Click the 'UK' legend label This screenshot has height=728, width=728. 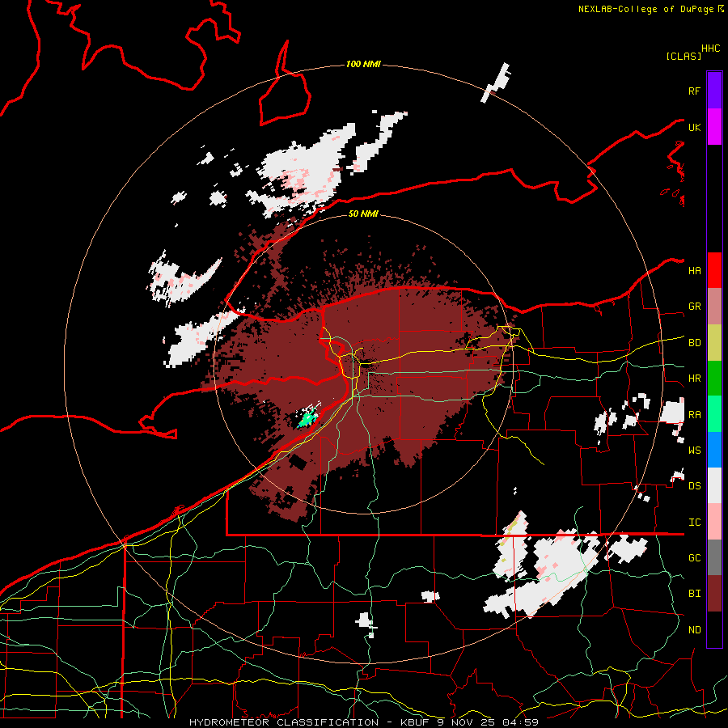tap(694, 127)
